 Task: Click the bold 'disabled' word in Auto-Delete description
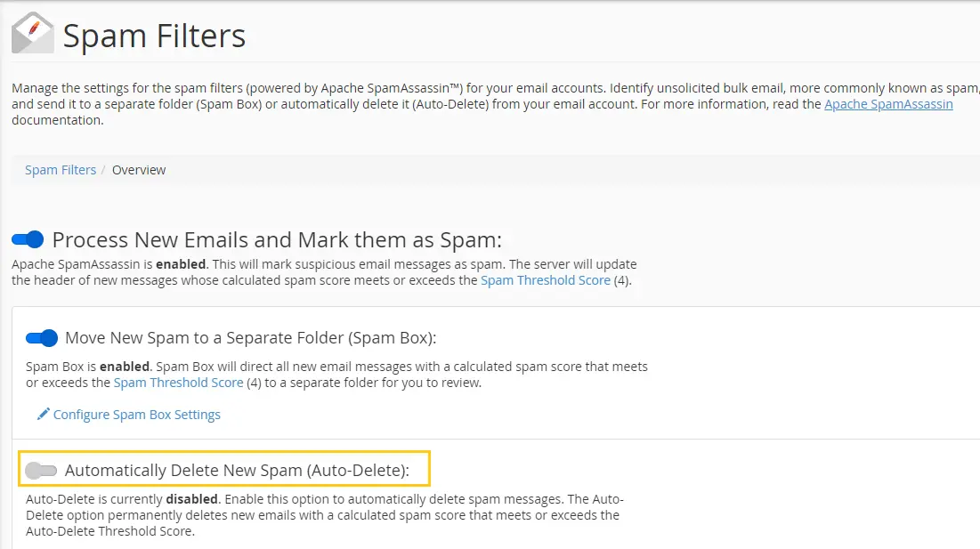(x=191, y=499)
